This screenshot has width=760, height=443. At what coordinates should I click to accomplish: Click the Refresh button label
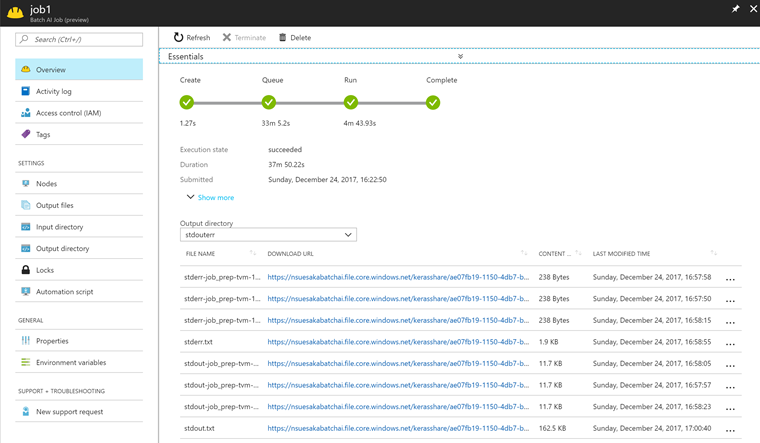198,37
